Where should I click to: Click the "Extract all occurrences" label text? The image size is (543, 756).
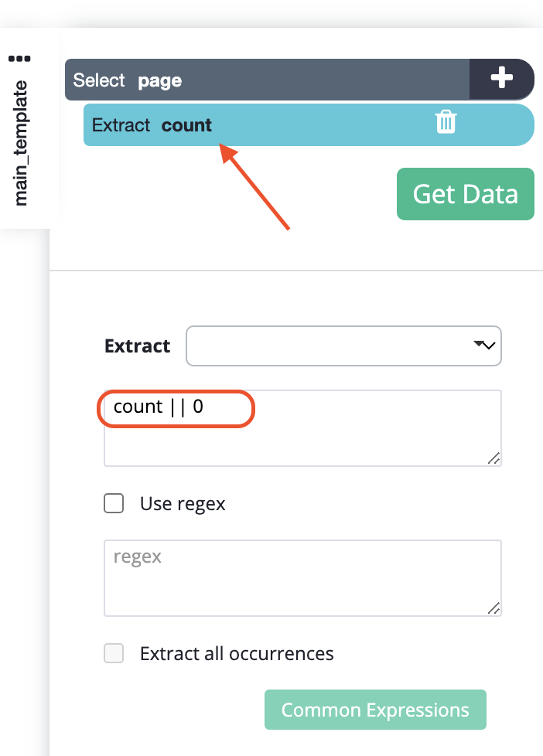point(237,653)
